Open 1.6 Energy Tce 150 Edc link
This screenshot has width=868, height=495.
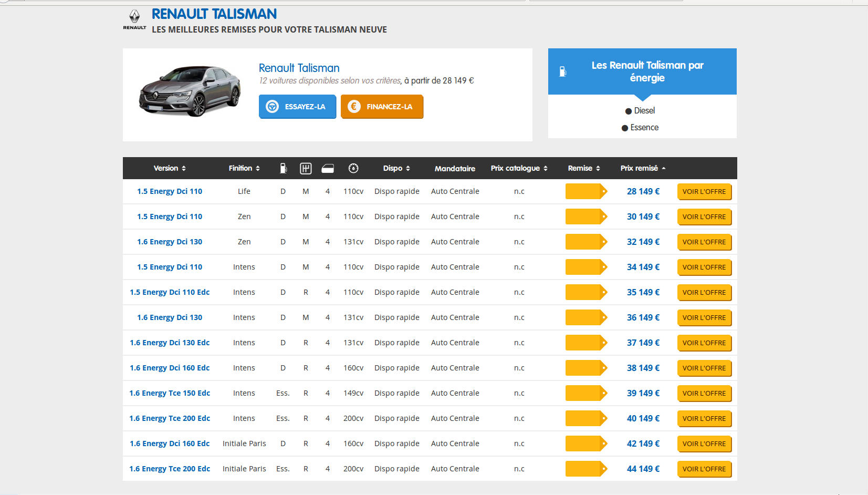(170, 393)
